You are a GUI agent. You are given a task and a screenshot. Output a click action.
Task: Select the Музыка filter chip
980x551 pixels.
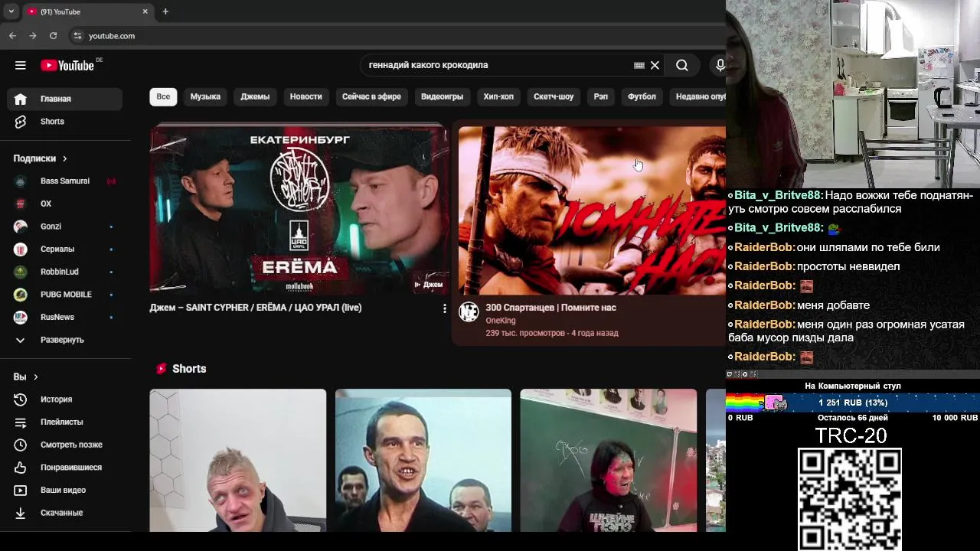205,96
